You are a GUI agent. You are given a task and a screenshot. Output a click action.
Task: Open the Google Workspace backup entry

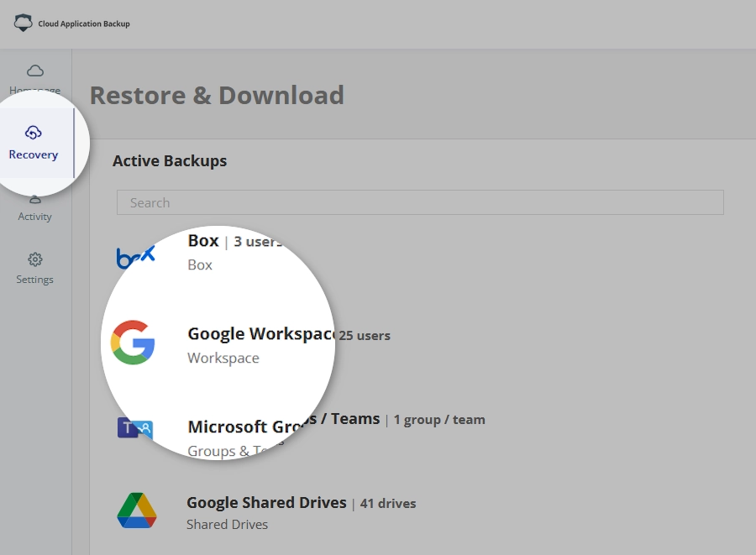tap(261, 333)
